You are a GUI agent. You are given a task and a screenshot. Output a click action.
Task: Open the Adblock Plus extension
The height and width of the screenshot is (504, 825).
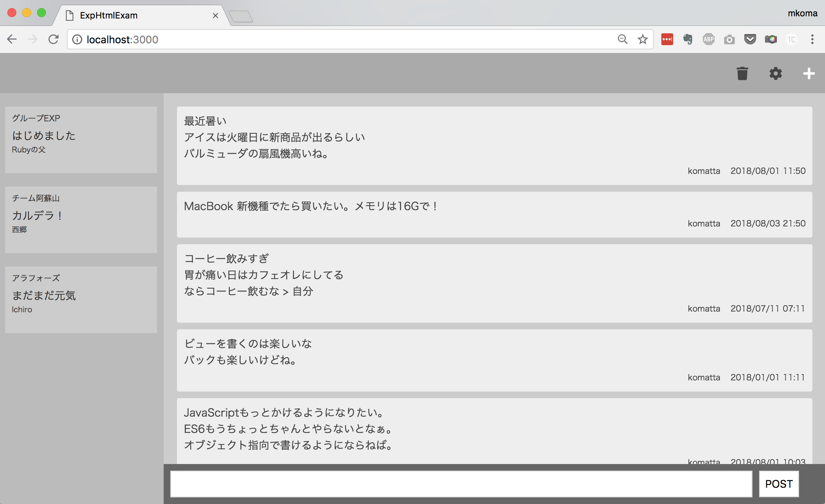(x=708, y=39)
